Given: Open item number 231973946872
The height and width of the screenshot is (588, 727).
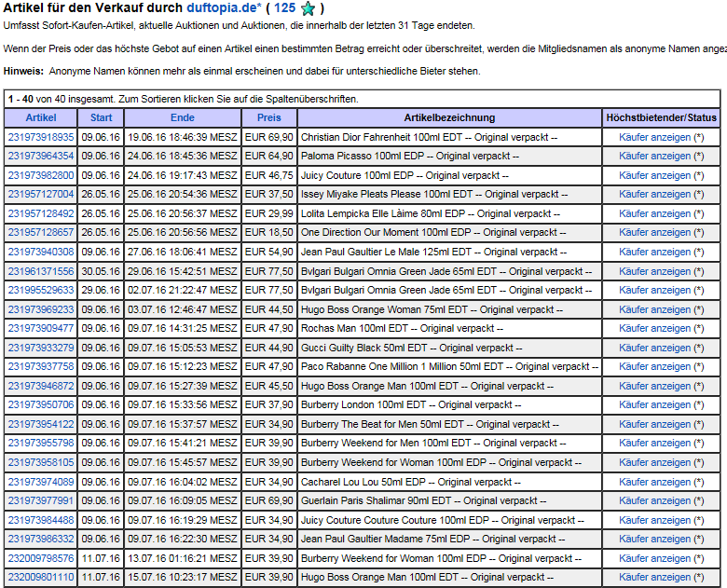Looking at the screenshot, I should (41, 386).
